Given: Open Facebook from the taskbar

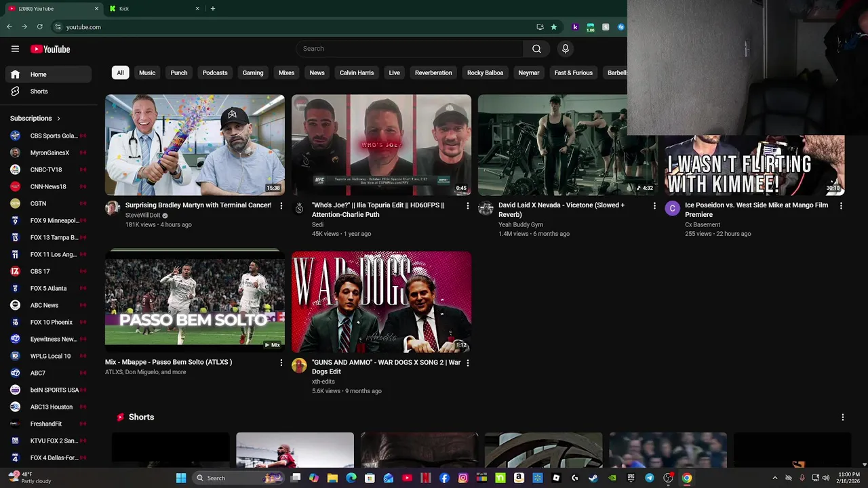Looking at the screenshot, I should [x=444, y=478].
